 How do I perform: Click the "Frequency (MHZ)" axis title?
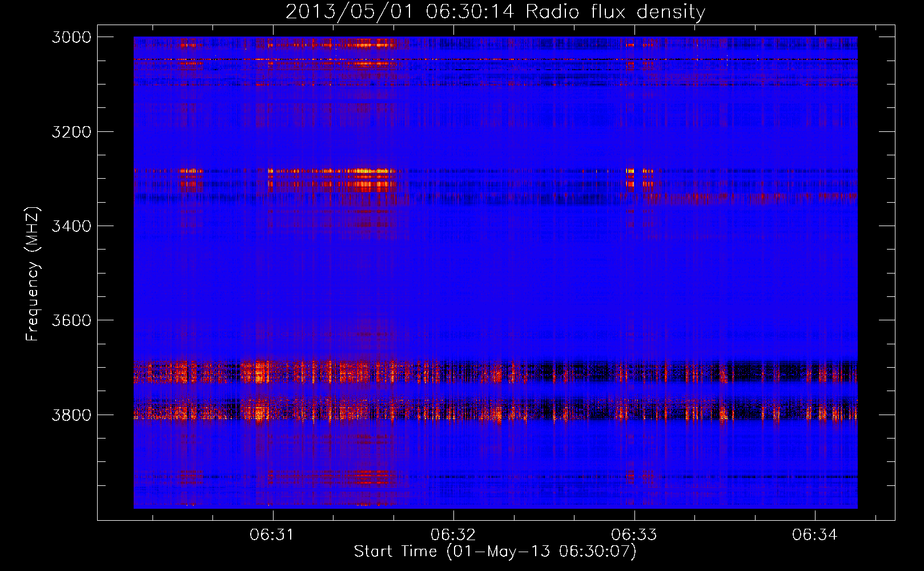(33, 274)
